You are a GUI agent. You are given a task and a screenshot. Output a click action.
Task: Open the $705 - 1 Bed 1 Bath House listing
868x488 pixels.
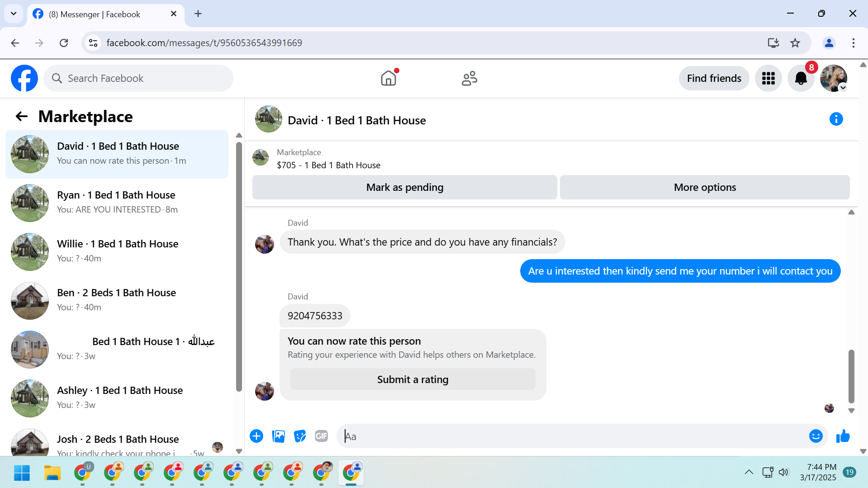329,166
